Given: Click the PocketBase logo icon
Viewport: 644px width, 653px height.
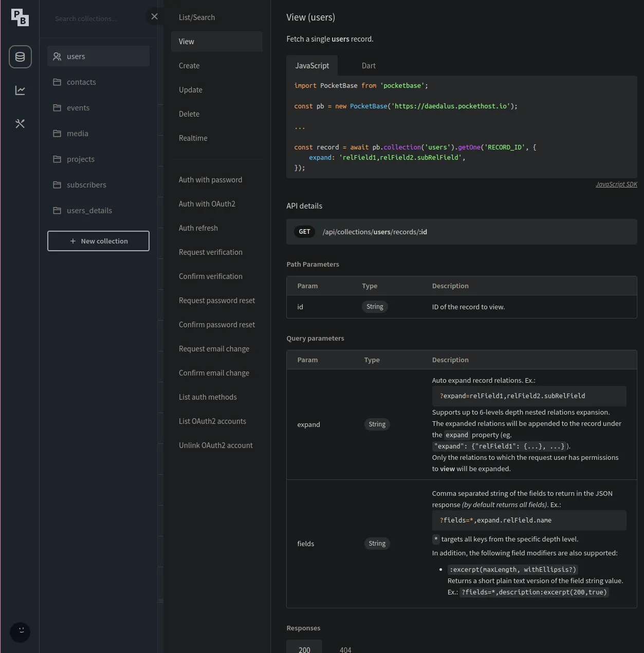Looking at the screenshot, I should [x=20, y=17].
